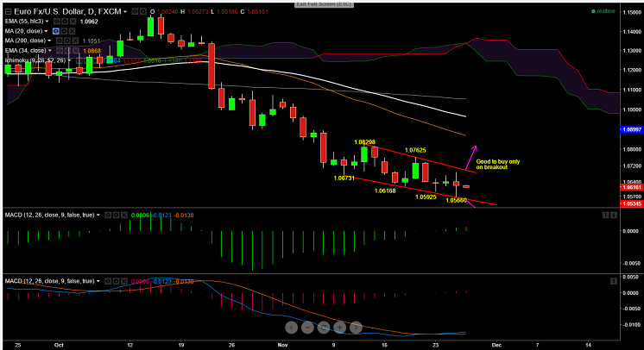644x350 pixels.
Task: Select the 1.06168 yellow price annotation
Action: [x=385, y=191]
